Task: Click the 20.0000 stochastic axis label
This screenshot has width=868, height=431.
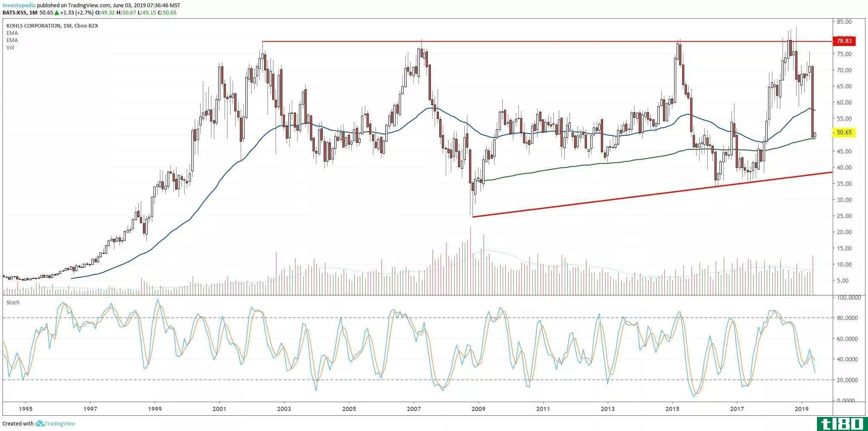Action: coord(846,380)
